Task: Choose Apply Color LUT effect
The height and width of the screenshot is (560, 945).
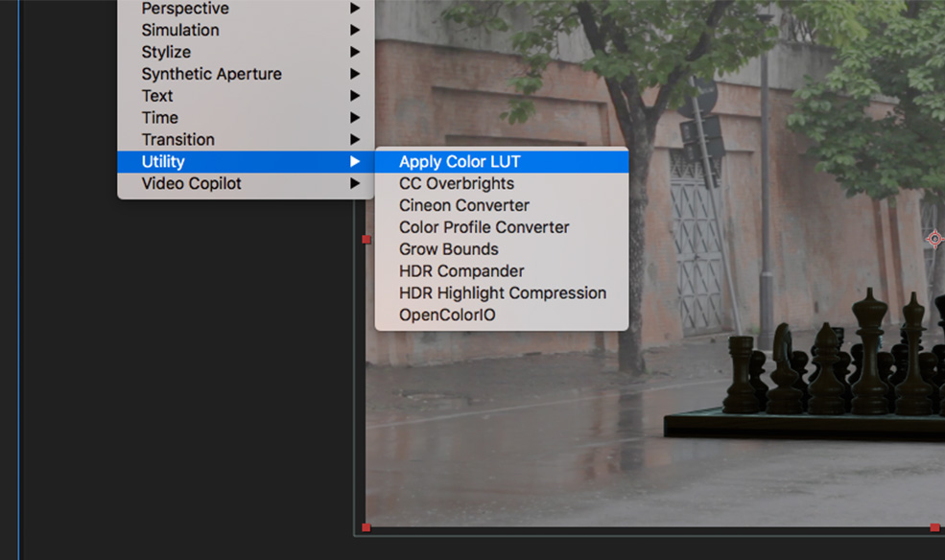Action: click(502, 161)
